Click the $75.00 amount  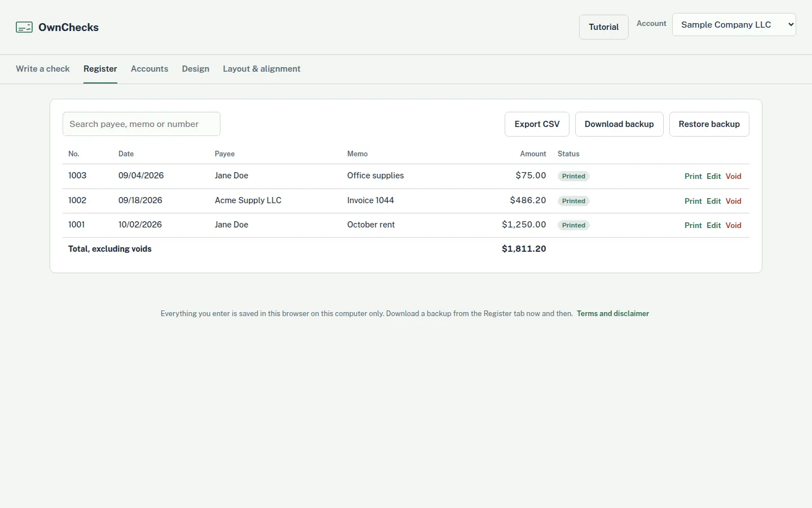tap(531, 176)
